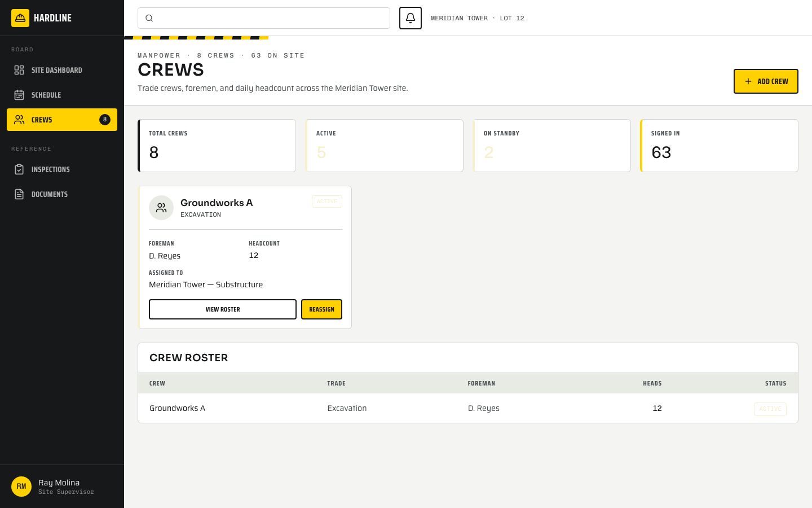
Task: Click the Groundworks A card title
Action: click(x=217, y=203)
